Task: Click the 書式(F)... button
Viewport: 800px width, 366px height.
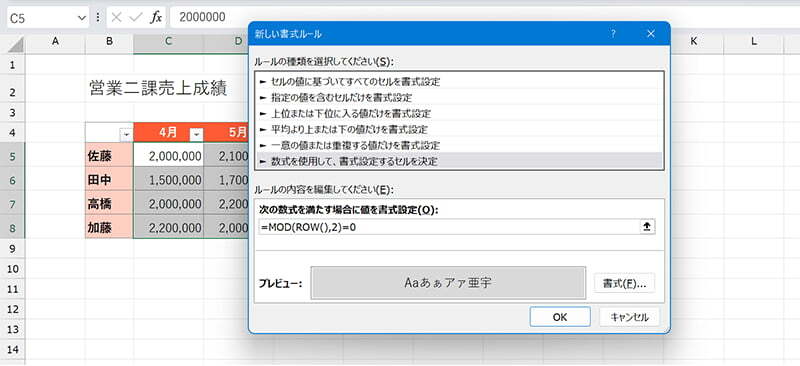Action: point(624,284)
